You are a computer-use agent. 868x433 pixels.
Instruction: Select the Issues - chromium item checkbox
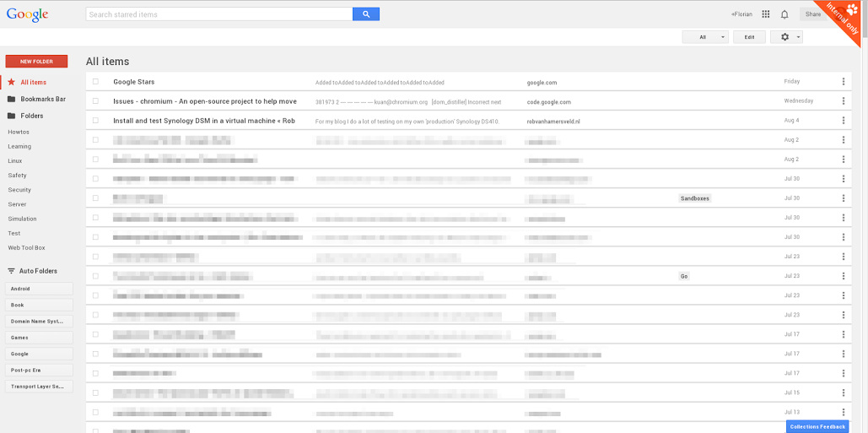96,101
